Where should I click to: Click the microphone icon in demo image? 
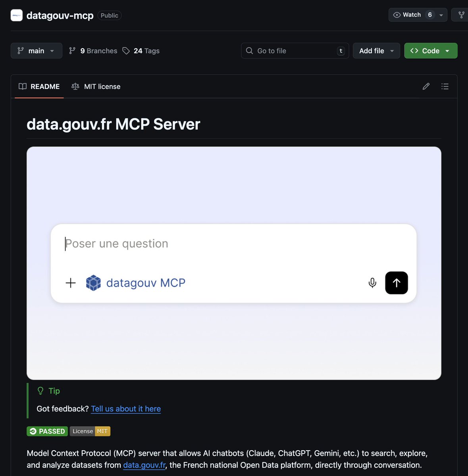[x=372, y=283]
